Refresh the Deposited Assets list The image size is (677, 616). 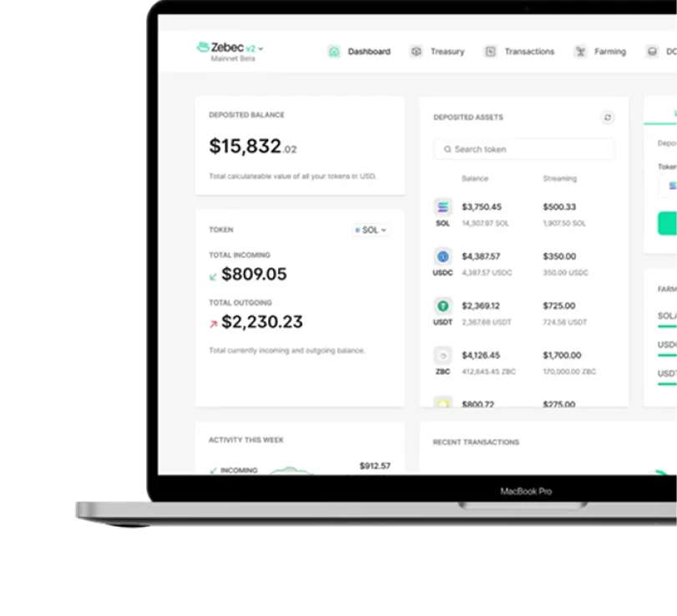tap(608, 118)
